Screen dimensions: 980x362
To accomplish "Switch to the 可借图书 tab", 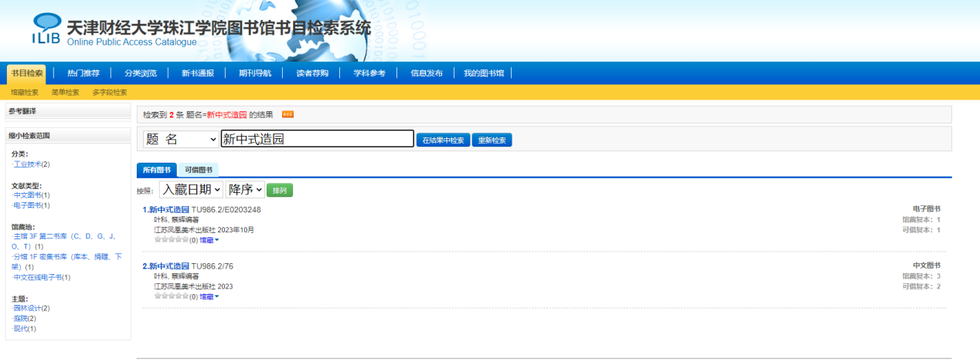I will pyautogui.click(x=199, y=170).
